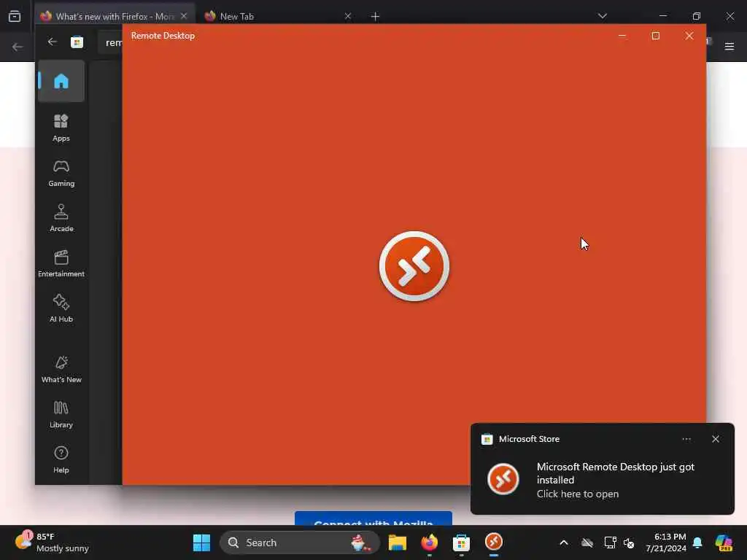This screenshot has width=747, height=560.
Task: Click the notification bell in system tray
Action: pyautogui.click(x=697, y=542)
